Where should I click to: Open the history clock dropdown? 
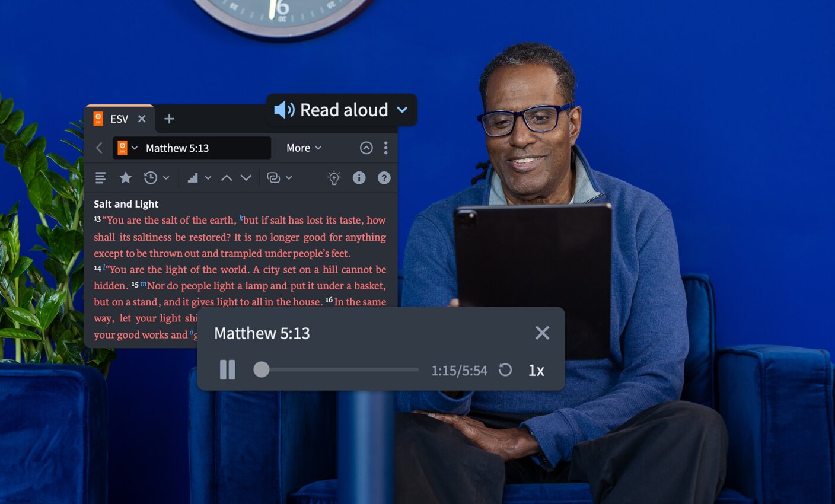tap(156, 178)
